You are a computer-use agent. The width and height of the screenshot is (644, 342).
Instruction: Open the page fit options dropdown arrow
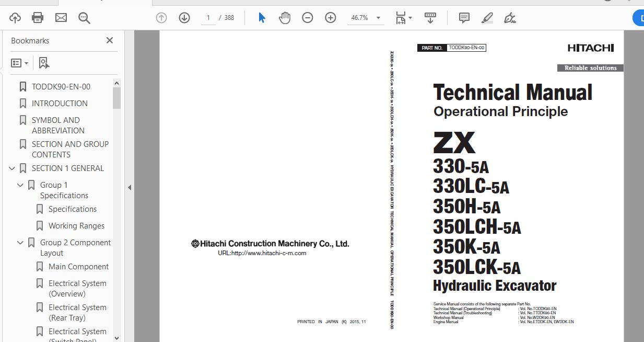point(410,18)
